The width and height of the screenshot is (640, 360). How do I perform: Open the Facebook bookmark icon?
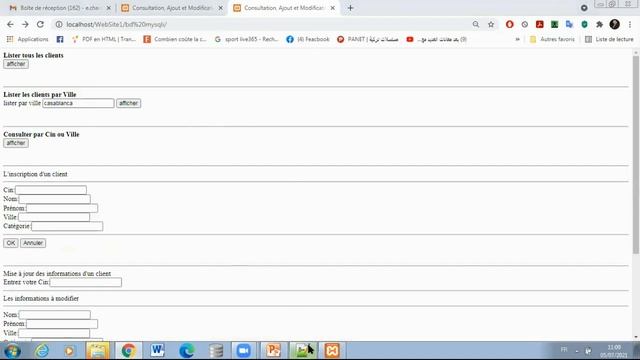point(60,39)
